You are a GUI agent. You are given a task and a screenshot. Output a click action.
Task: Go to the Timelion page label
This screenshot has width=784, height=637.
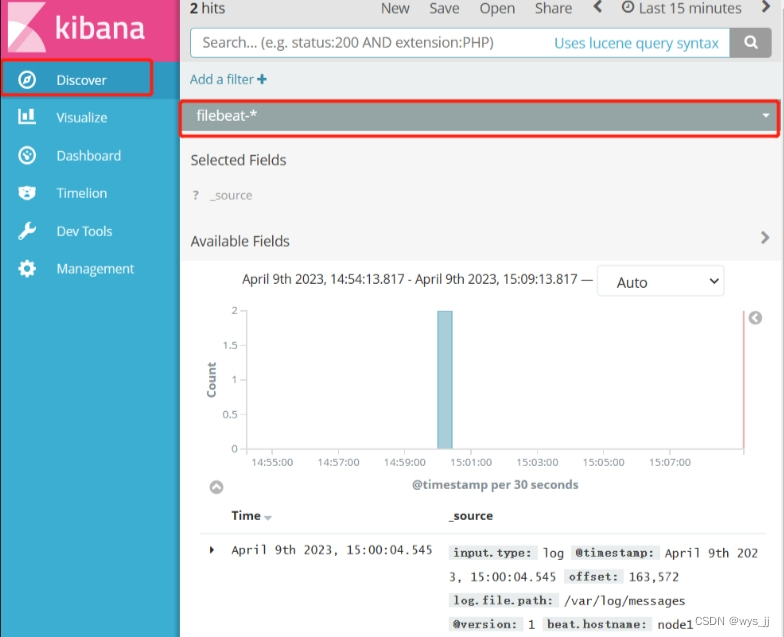82,193
